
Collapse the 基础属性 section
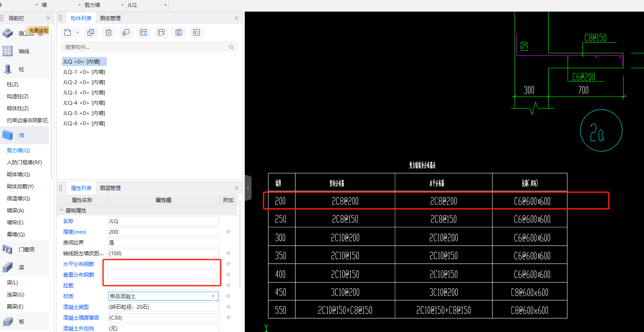61,211
